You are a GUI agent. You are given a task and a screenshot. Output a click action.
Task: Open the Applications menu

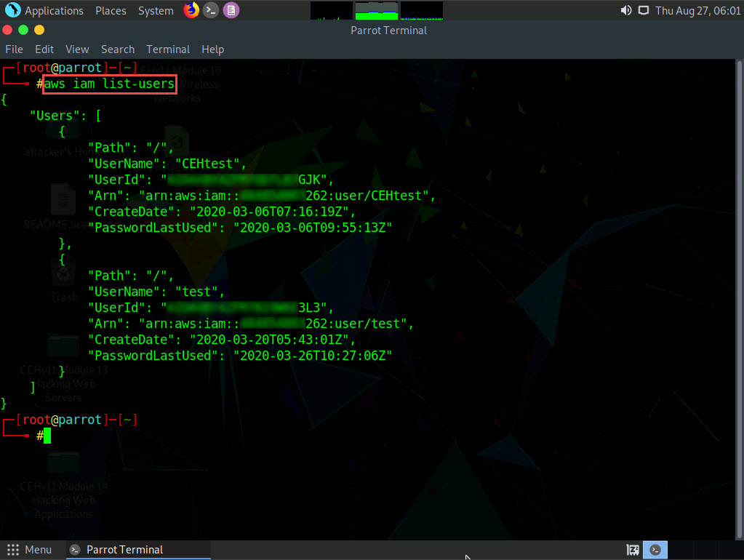[x=45, y=10]
